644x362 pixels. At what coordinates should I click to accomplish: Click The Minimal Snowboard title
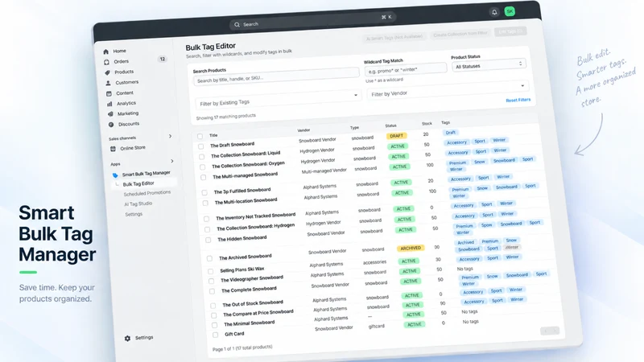249,323
